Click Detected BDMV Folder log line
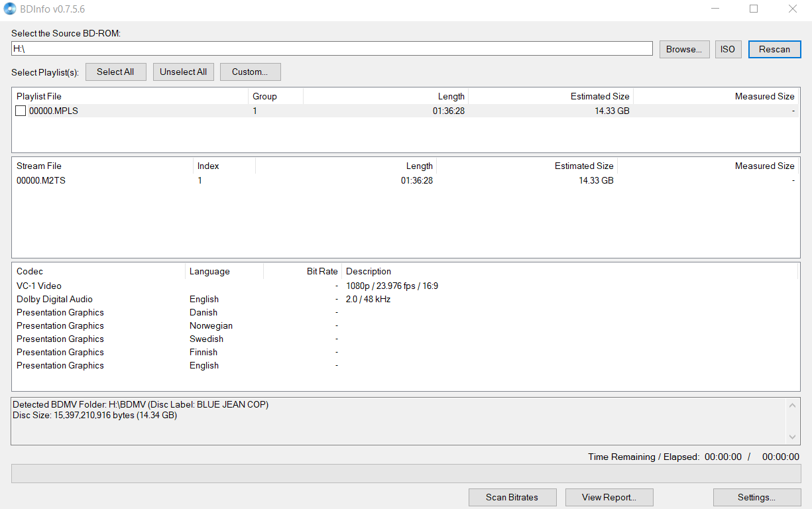Screen dimensions: 812x509 [141, 404]
